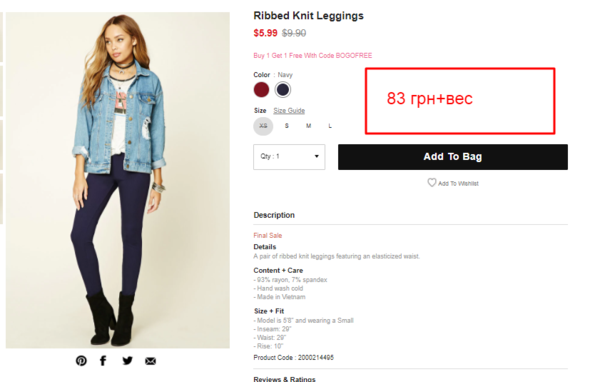Share product on Twitter
Viewport: 600px width, 382px height.
(127, 361)
